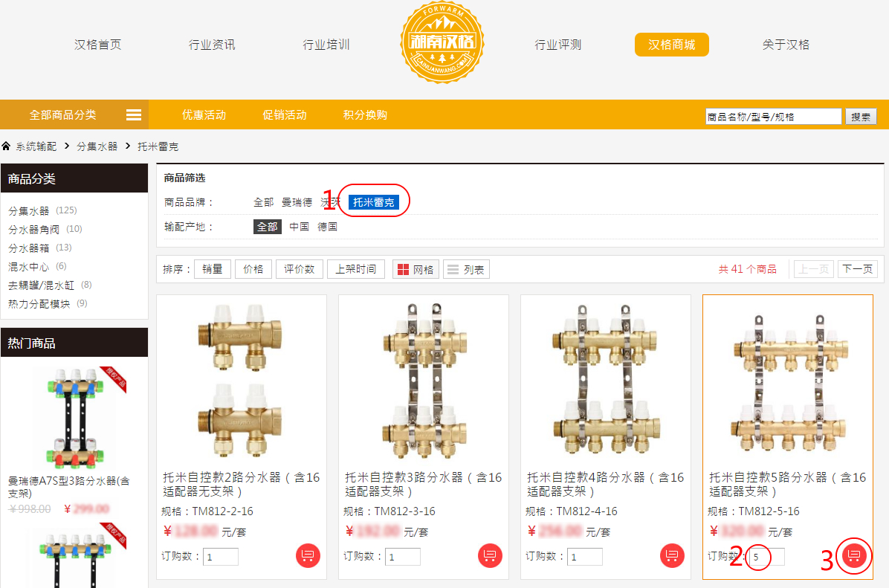Sort products by 销量
Screen dimensions: 889x588
[213, 269]
